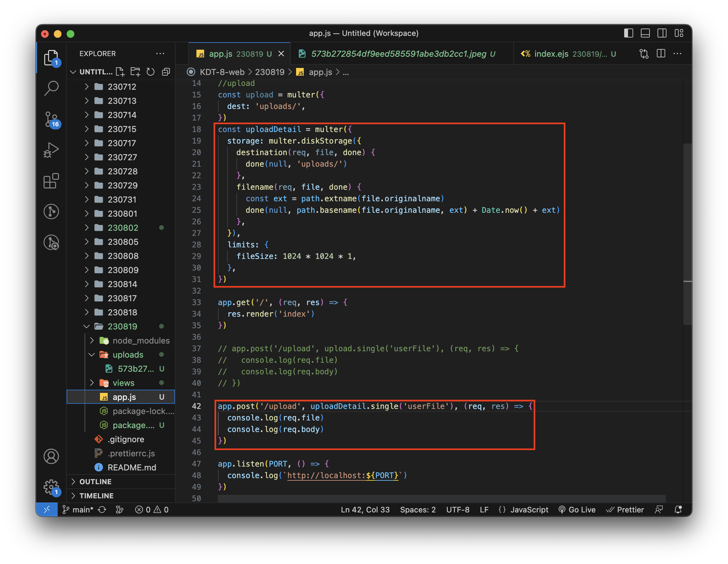Click 230819 breadcrumb segment
Viewport: 728px width, 564px height.
pos(270,72)
